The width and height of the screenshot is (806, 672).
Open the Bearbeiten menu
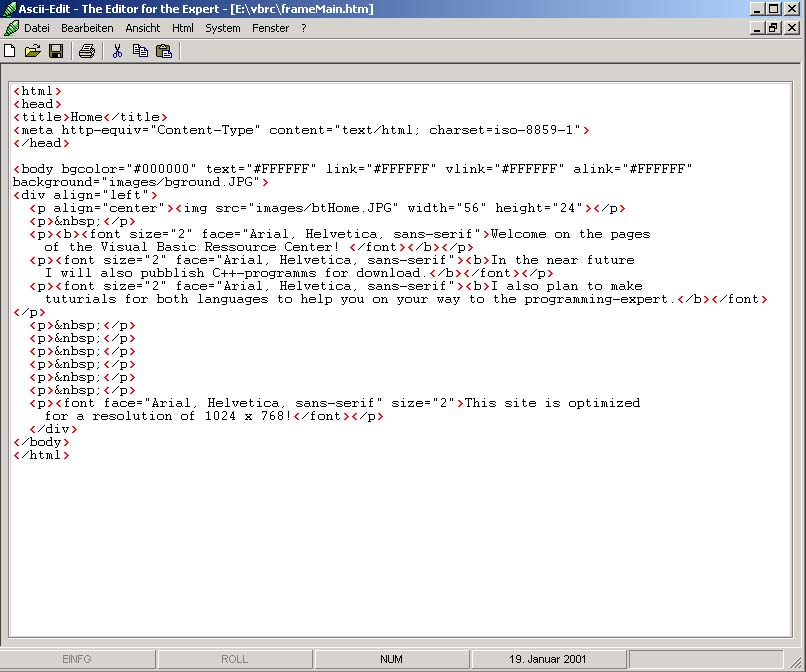(87, 28)
